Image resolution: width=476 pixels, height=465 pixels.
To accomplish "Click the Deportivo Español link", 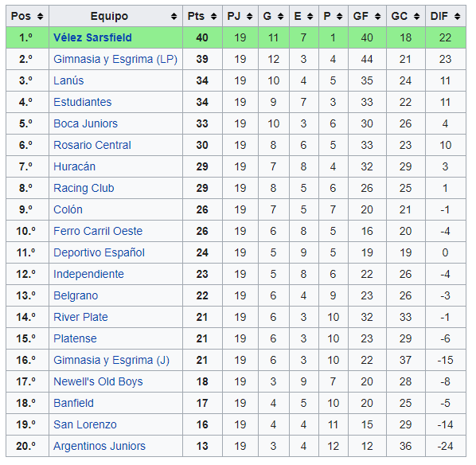I will (99, 252).
